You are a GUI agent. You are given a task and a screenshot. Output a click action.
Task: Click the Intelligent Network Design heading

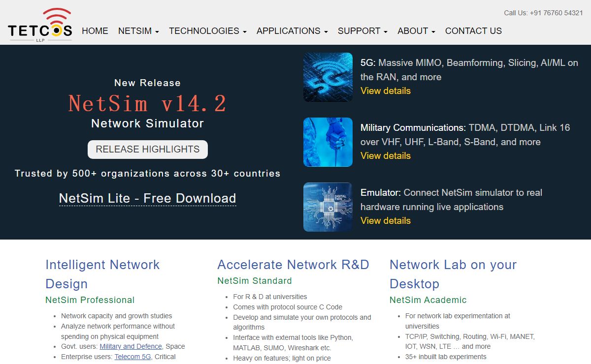(x=102, y=274)
